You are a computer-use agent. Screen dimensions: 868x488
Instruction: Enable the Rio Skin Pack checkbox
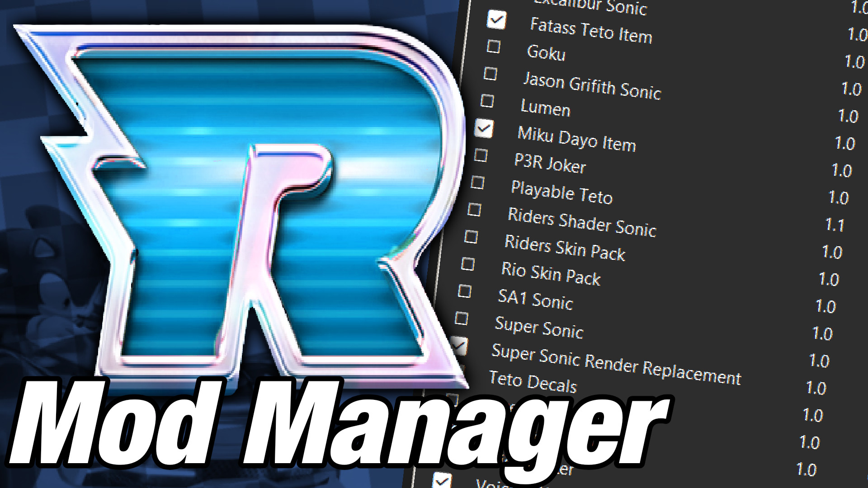(x=468, y=264)
